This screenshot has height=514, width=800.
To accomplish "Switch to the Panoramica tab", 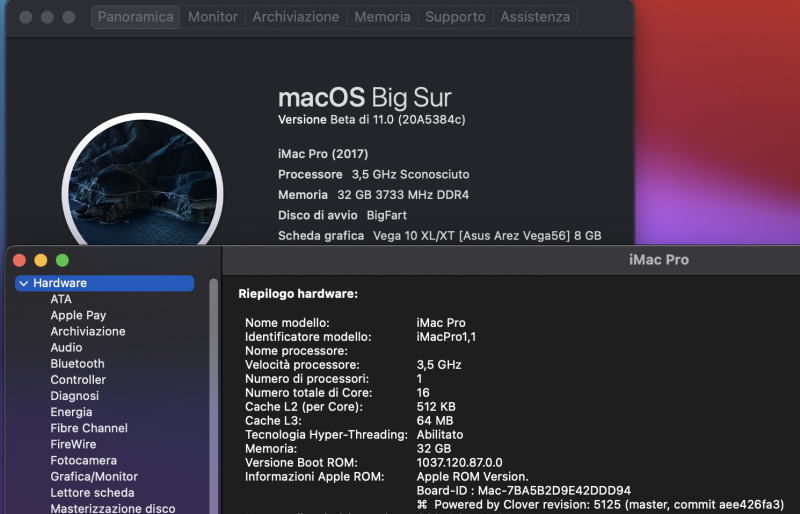I will tap(135, 17).
